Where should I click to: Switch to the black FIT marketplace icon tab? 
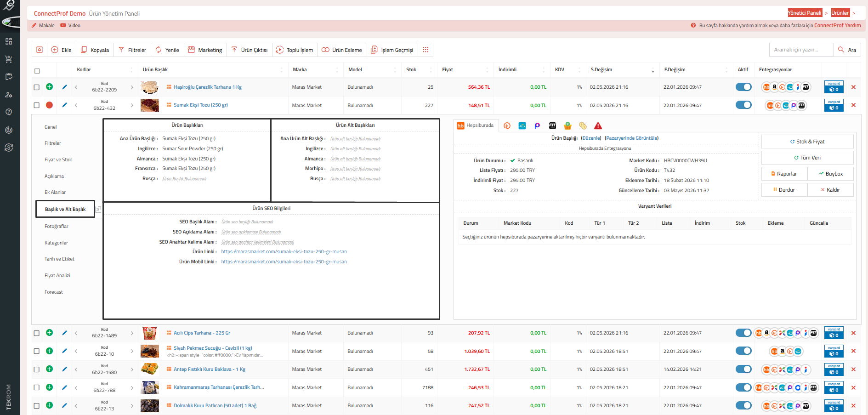(x=552, y=125)
